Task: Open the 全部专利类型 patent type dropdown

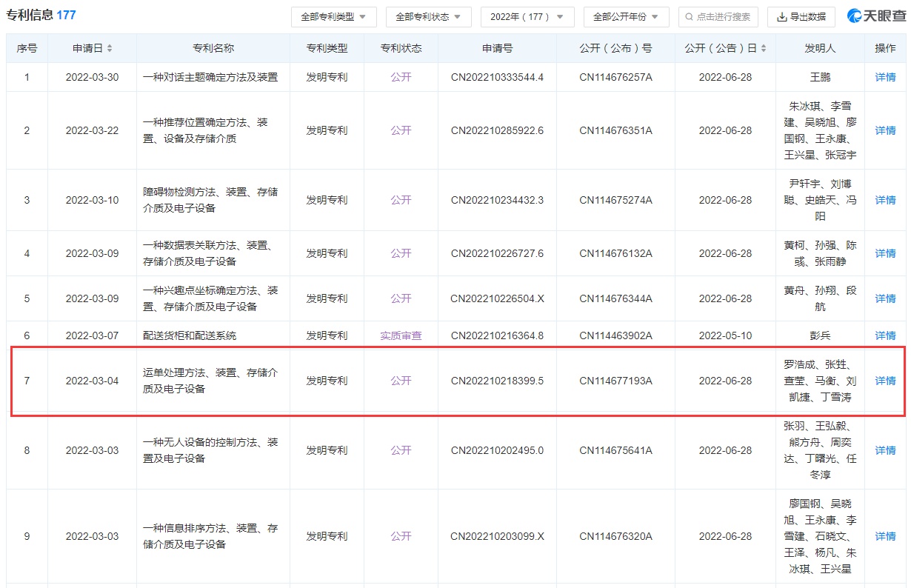Action: click(333, 17)
